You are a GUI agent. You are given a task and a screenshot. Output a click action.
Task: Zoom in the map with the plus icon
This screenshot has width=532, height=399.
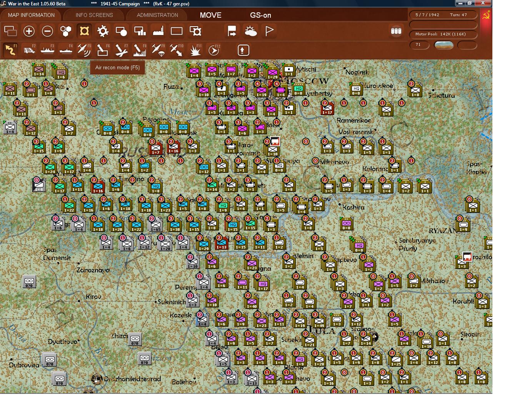pos(29,31)
